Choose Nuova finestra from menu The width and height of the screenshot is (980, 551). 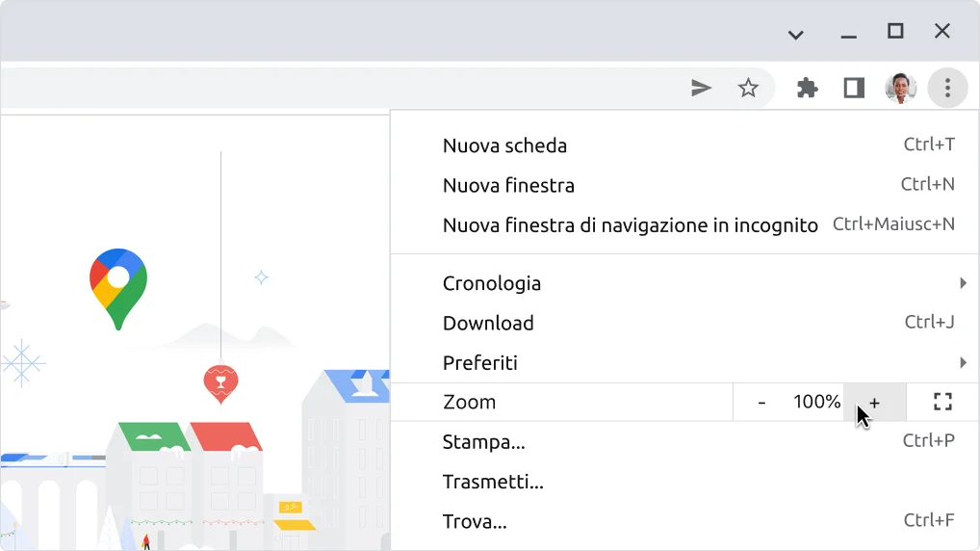click(x=685, y=185)
